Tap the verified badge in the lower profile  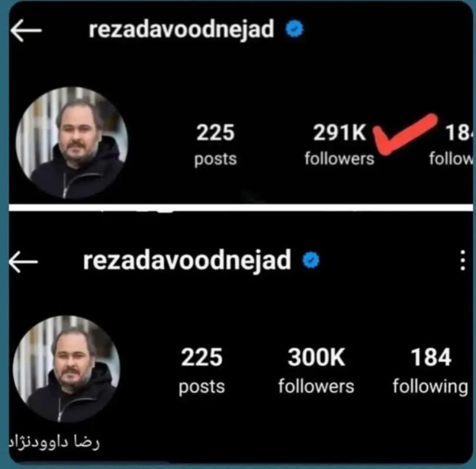pos(311,260)
